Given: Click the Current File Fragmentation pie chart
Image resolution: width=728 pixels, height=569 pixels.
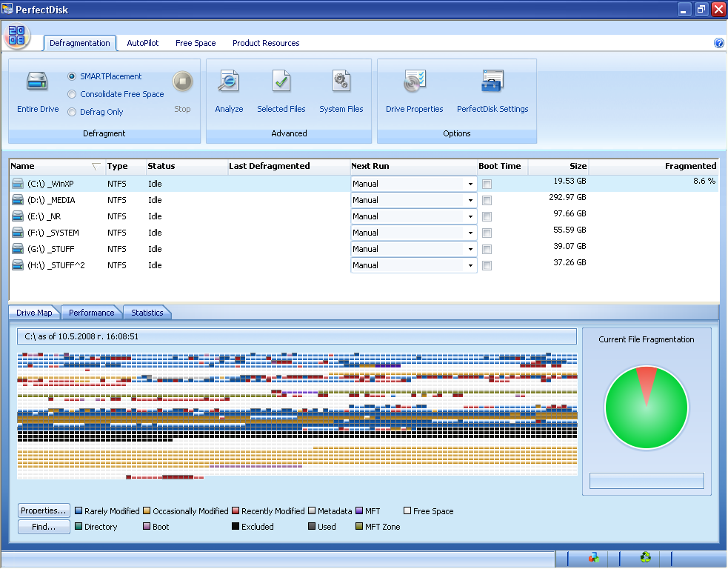Looking at the screenshot, I should (647, 407).
